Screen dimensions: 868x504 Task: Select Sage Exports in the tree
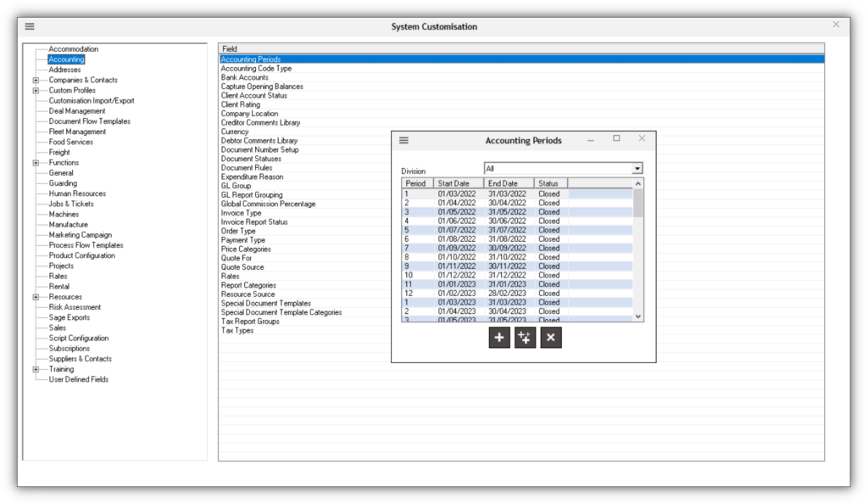(x=70, y=318)
